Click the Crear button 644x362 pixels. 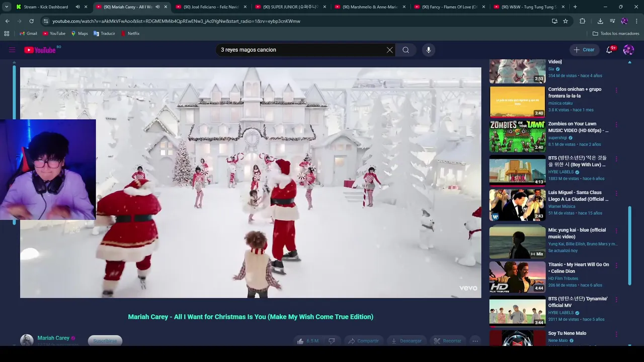tap(584, 50)
